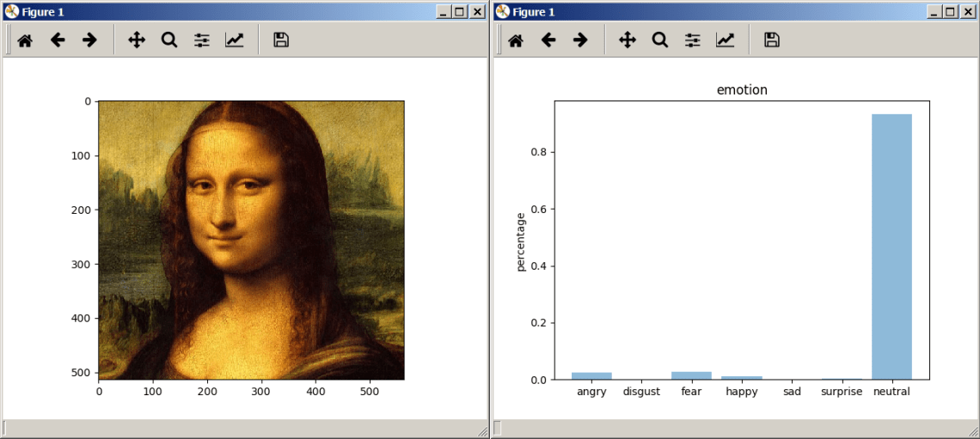Maximize the left Figure 1 window
This screenshot has width=980, height=439.
[459, 11]
